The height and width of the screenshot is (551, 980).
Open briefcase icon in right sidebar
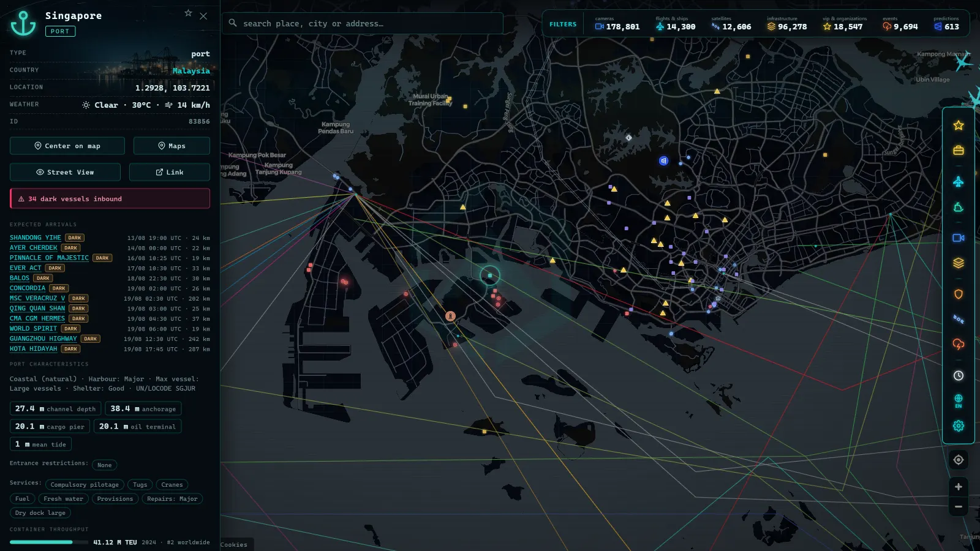pos(959,151)
